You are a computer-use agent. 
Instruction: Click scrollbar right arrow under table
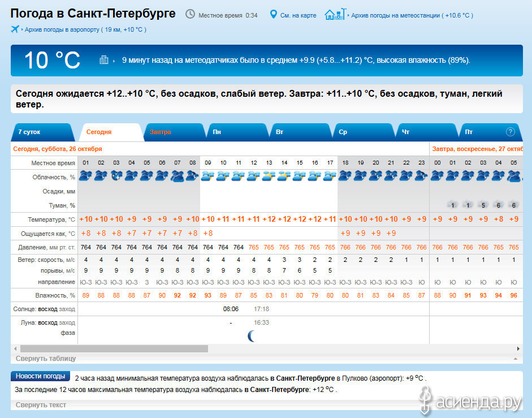pos(518,349)
